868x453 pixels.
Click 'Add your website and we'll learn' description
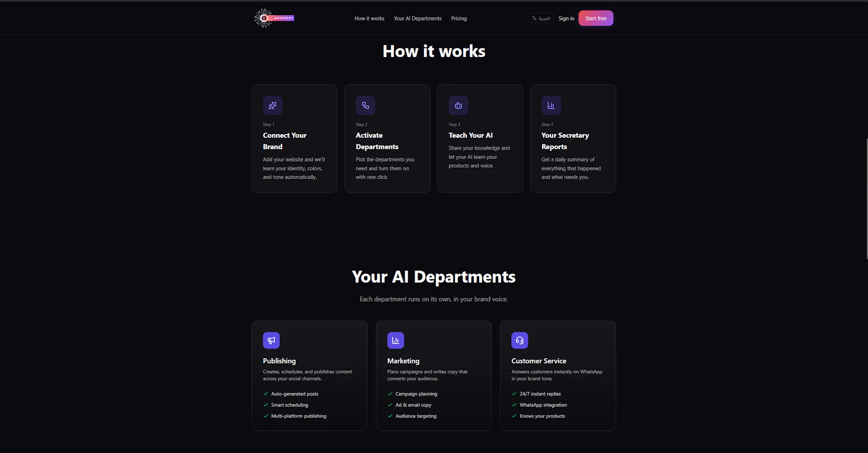click(x=294, y=168)
